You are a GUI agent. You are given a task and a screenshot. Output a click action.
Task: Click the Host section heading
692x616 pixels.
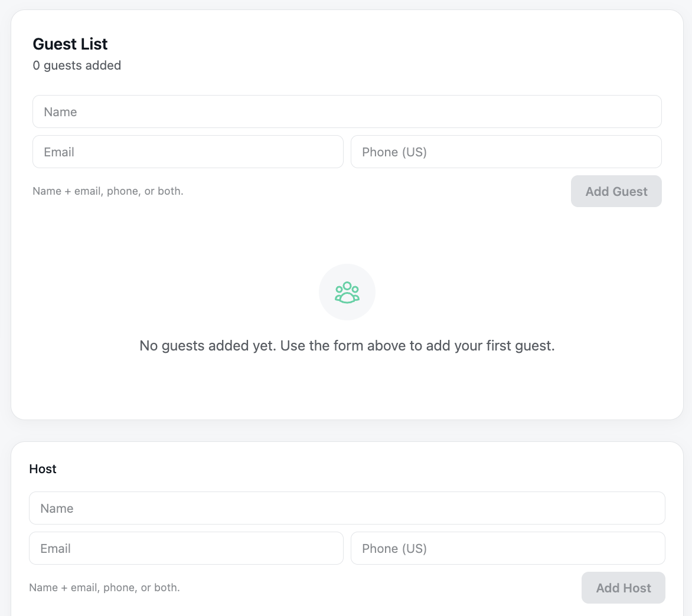pos(43,469)
